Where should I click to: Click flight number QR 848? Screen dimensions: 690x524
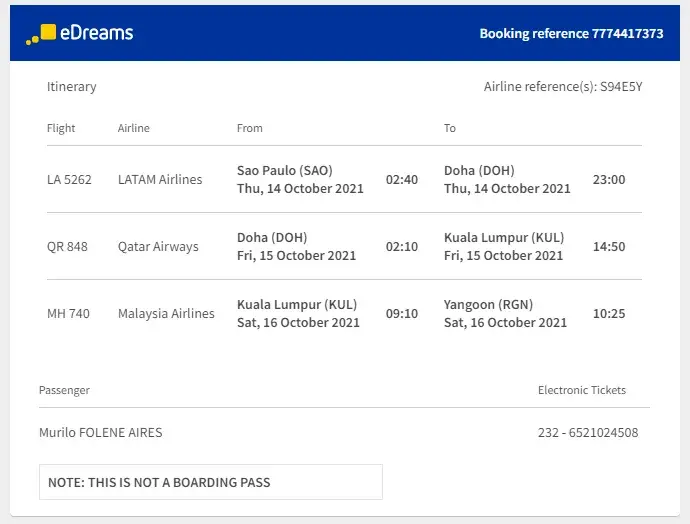coord(67,247)
